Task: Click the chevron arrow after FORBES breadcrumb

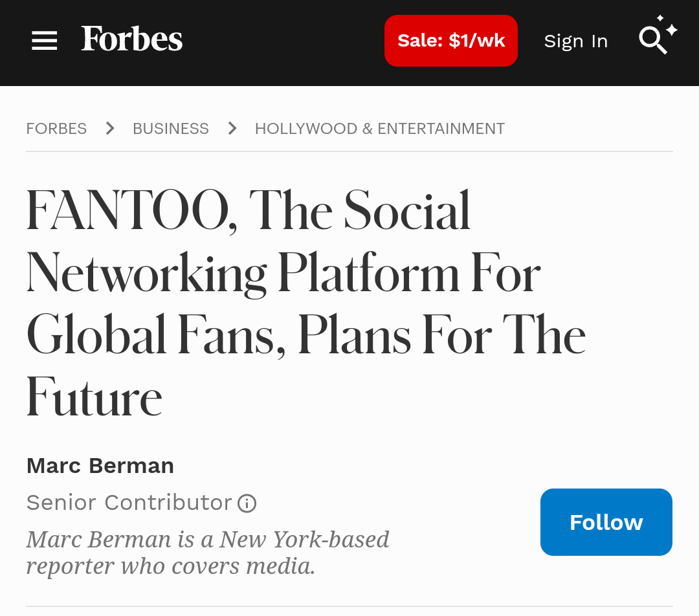Action: tap(109, 128)
